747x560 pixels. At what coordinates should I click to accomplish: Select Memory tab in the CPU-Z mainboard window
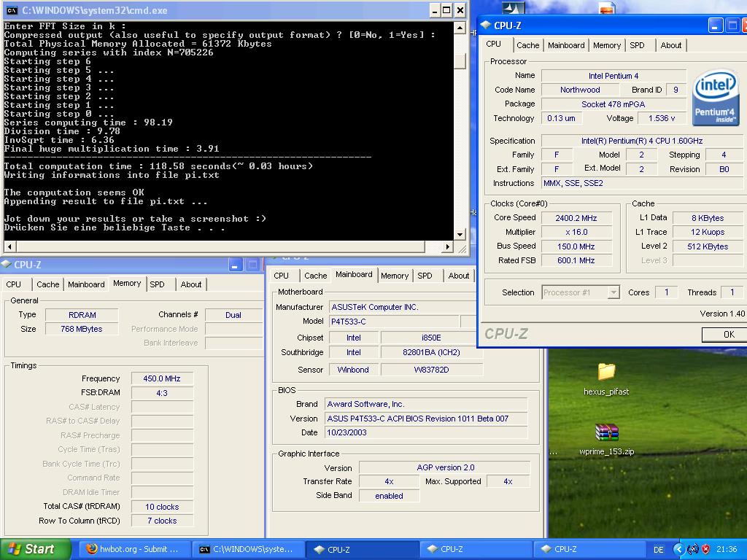click(x=395, y=276)
